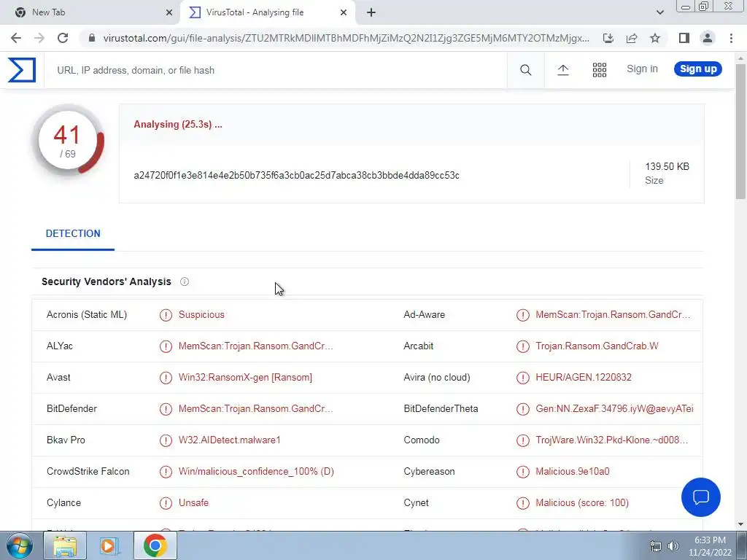Bookmark this page with the star icon

pos(655,38)
